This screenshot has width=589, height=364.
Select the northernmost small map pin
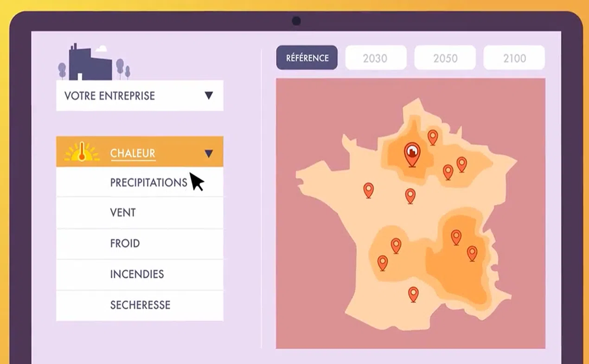[433, 136]
